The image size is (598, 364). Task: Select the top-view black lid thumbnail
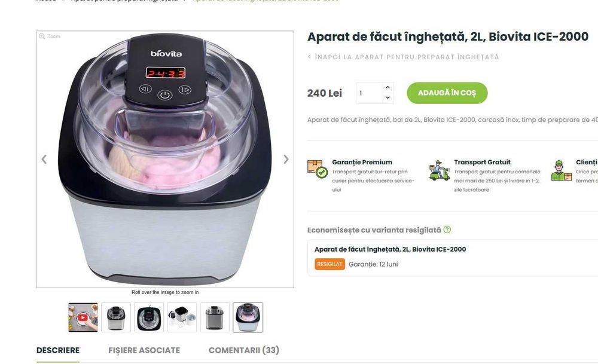(149, 317)
